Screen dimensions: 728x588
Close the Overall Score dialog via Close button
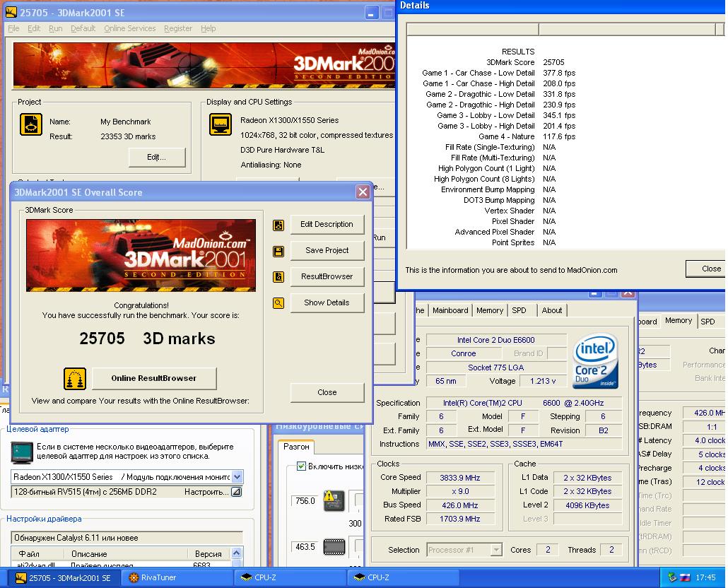pyautogui.click(x=327, y=392)
